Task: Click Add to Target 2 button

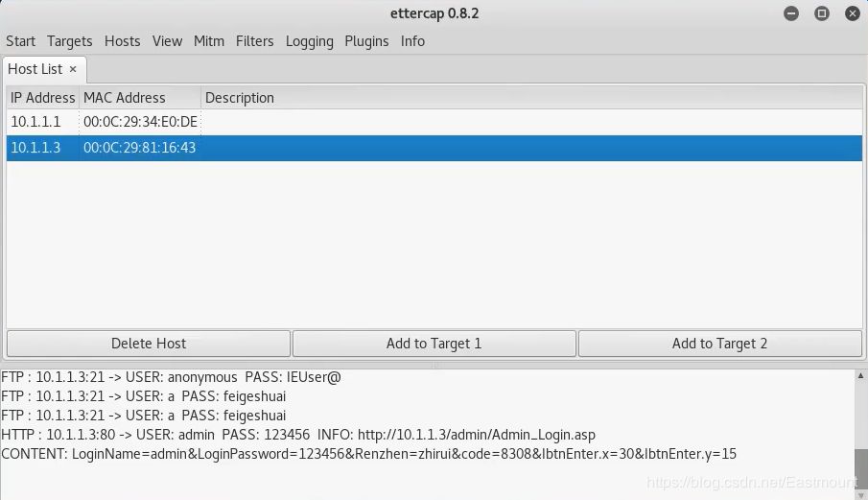Action: [x=719, y=344]
